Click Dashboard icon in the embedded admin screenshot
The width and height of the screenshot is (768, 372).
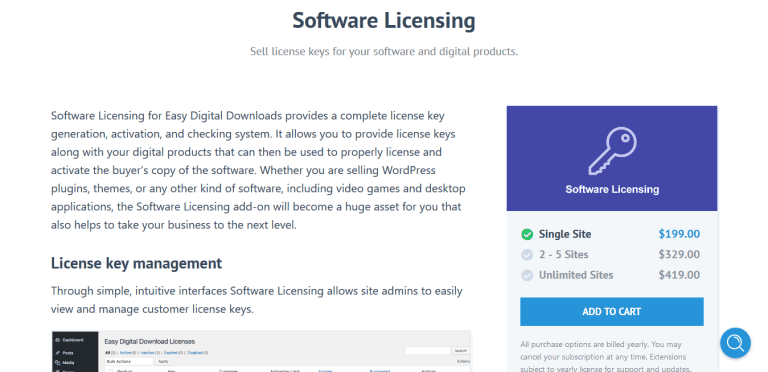click(x=58, y=340)
